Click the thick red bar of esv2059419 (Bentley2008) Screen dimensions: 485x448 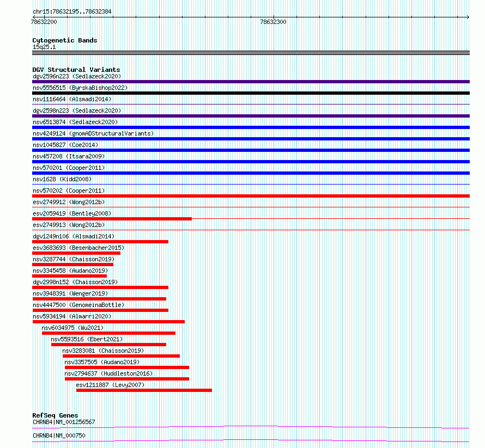tap(112, 219)
